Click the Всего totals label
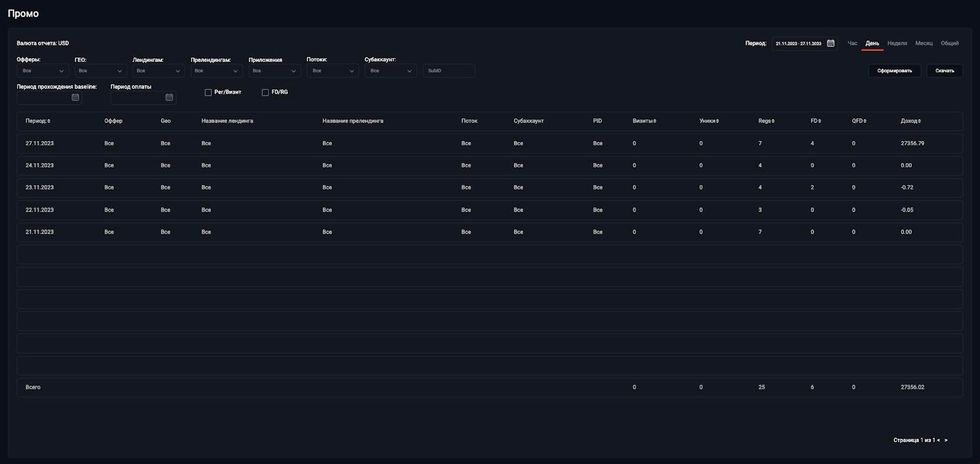This screenshot has height=464, width=980. [x=32, y=387]
